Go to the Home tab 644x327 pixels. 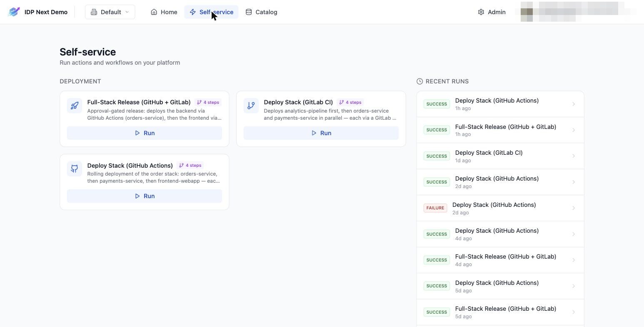[x=164, y=12]
